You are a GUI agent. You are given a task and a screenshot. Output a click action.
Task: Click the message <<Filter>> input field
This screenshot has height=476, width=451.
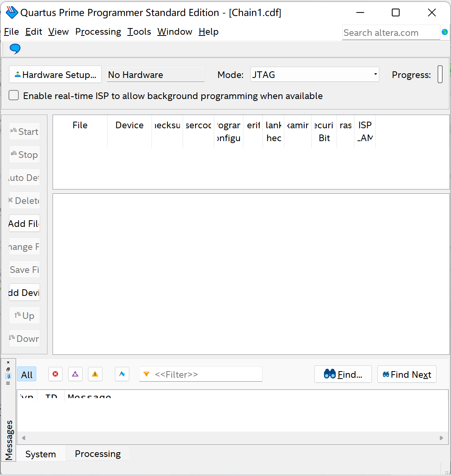pyautogui.click(x=201, y=374)
